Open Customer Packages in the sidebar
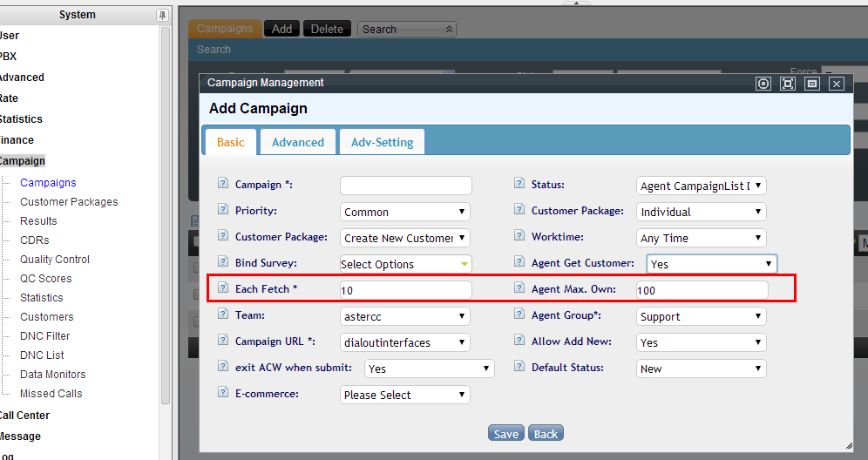Viewport: 868px width, 460px height. (x=69, y=202)
